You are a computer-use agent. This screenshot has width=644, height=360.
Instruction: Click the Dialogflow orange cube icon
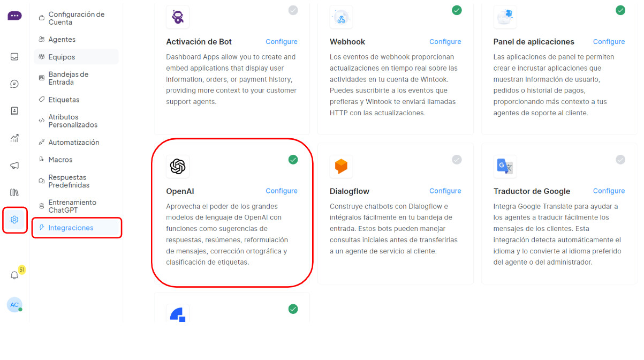coord(341,167)
